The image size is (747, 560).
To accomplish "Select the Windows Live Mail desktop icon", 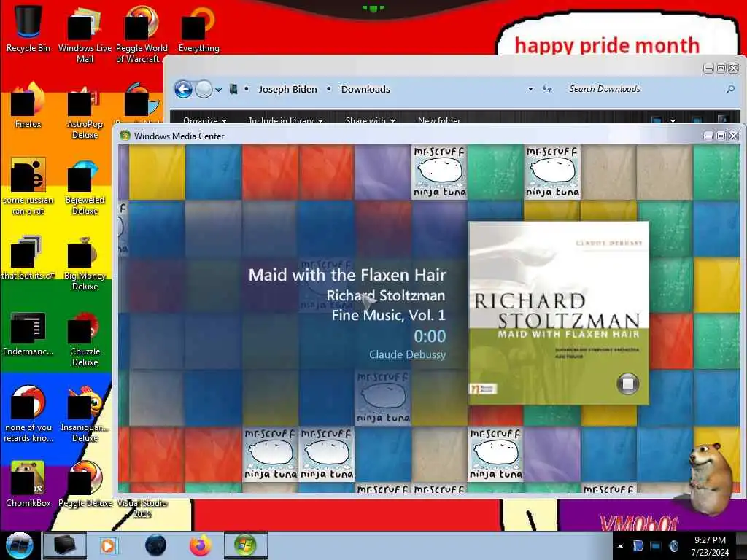I will click(85, 34).
